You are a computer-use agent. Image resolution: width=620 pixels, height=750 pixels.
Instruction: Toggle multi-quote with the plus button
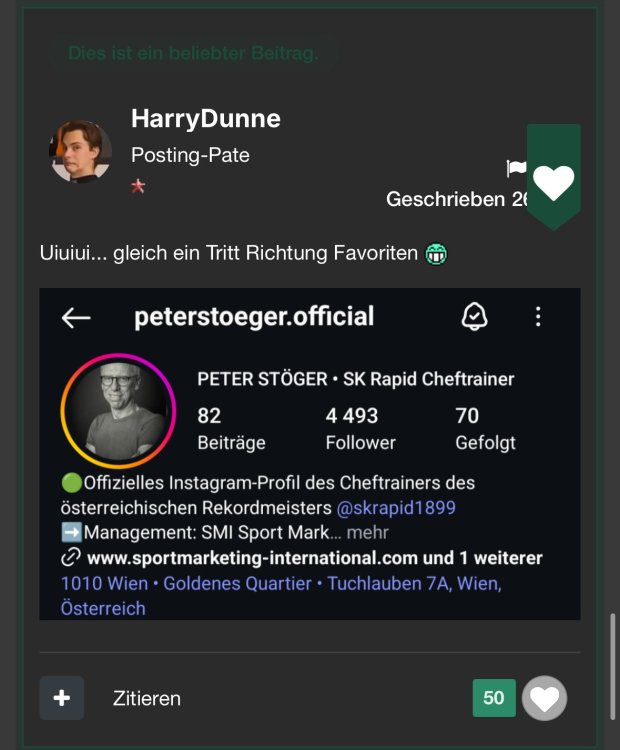62,698
